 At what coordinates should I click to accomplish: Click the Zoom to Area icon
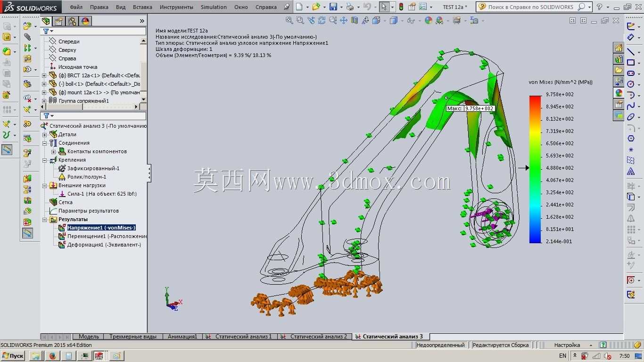(x=300, y=20)
